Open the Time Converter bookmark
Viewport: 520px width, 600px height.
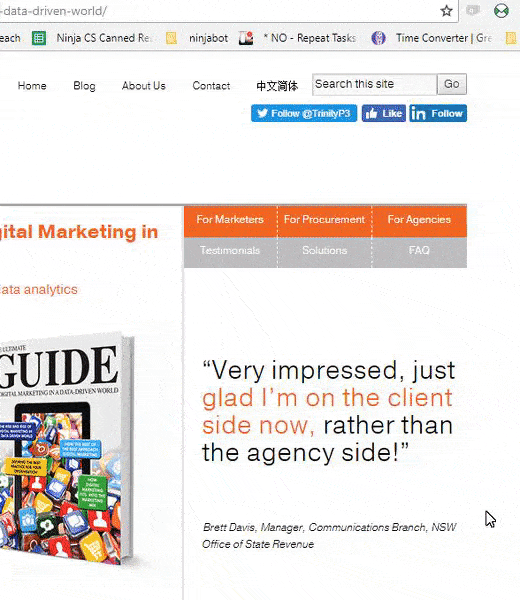click(432, 38)
